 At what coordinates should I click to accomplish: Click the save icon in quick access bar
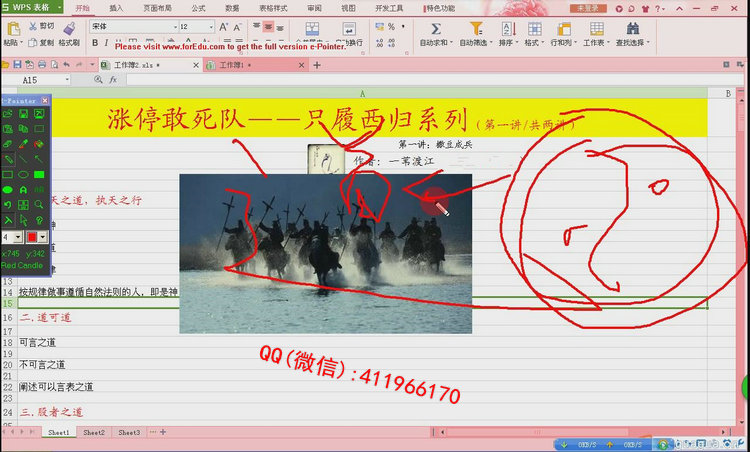coord(17,65)
